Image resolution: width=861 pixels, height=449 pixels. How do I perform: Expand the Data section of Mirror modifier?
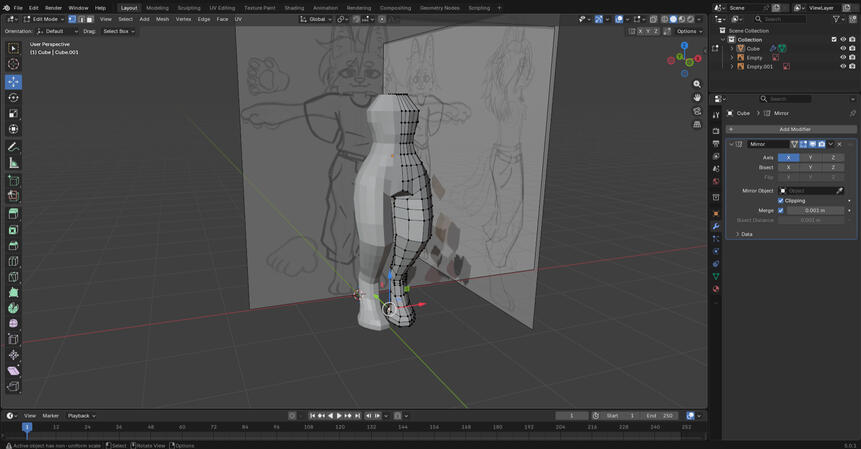coord(743,234)
